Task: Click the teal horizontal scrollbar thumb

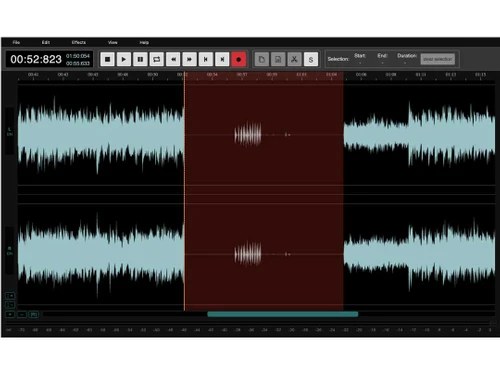Action: coord(283,314)
